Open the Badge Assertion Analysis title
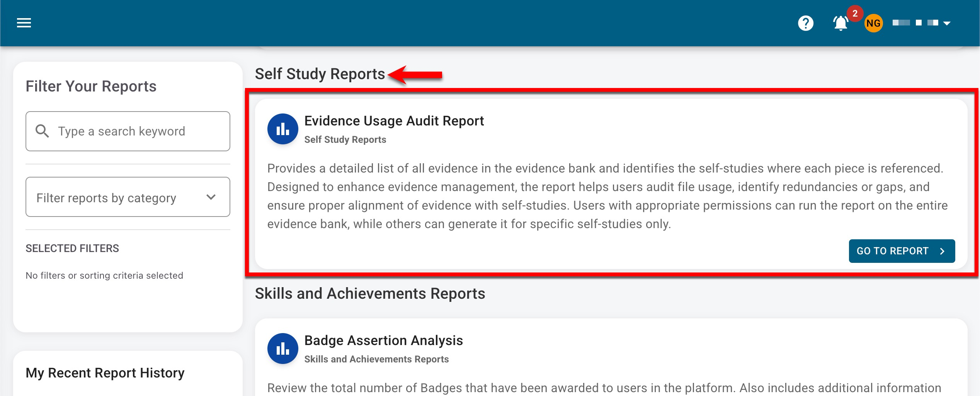Screen dimensions: 980x396 click(383, 340)
